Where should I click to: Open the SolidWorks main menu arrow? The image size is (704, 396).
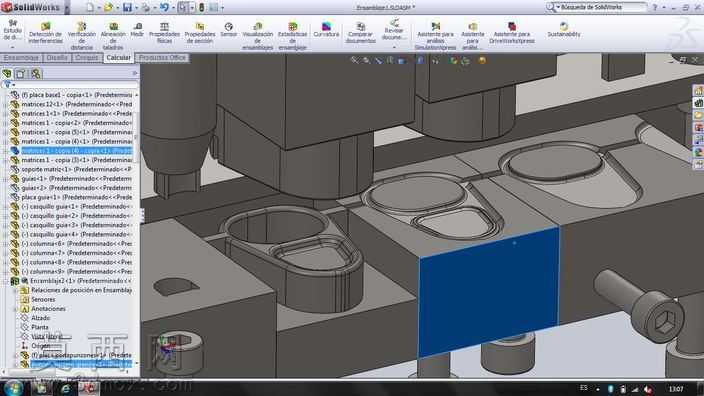tap(67, 7)
